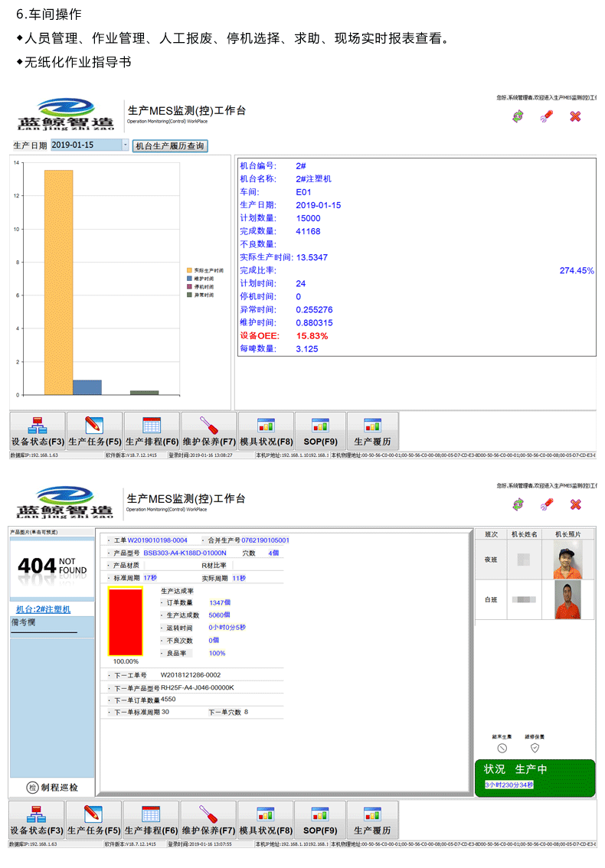The width and height of the screenshot is (605, 868).
Task: Click the 夜班 operator photo
Action: pyautogui.click(x=567, y=560)
